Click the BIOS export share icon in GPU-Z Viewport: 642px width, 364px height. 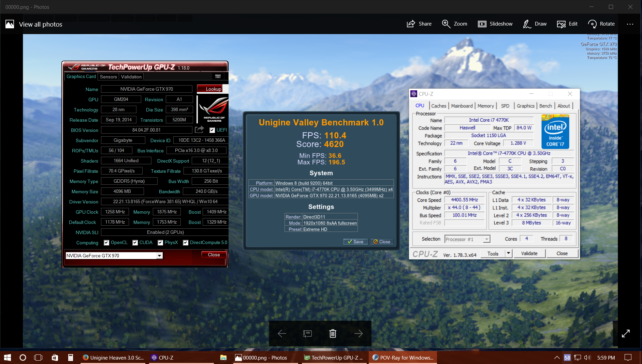(x=199, y=130)
